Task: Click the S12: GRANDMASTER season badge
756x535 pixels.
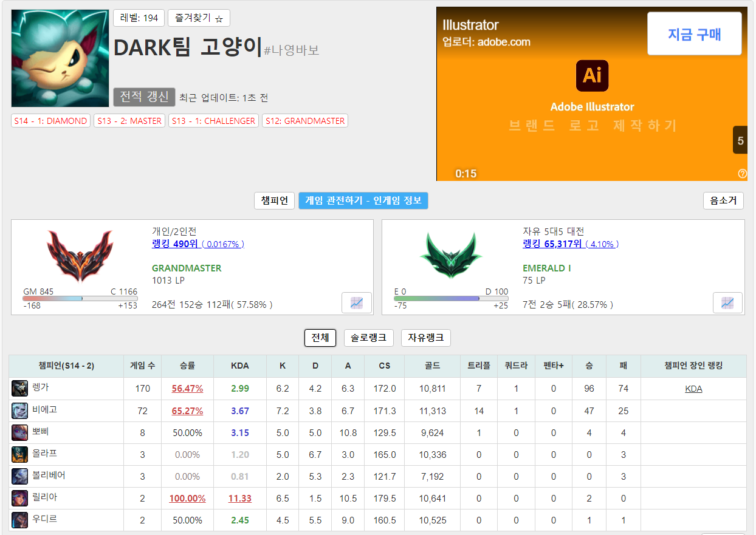Action: [305, 121]
